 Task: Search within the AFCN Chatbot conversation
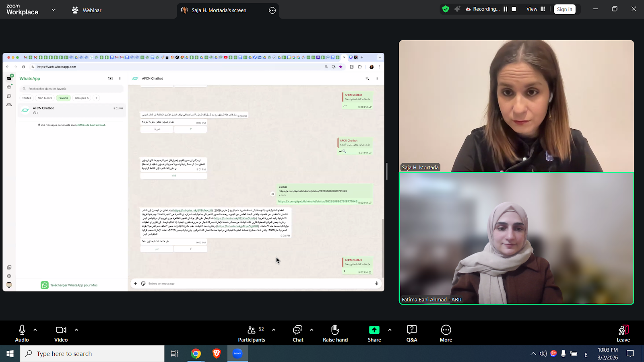(367, 78)
